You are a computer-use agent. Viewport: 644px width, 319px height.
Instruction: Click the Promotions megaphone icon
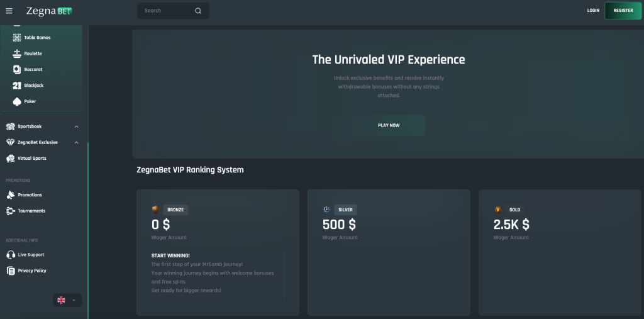[x=11, y=195]
